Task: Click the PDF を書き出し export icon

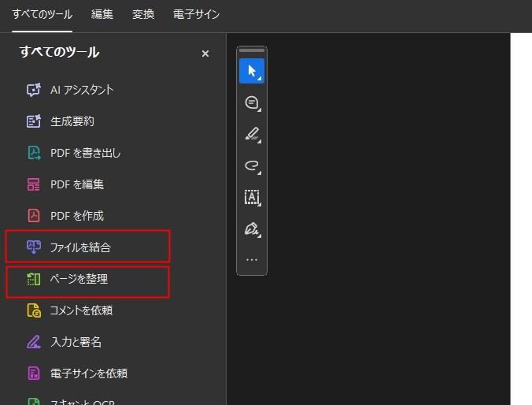Action: [x=34, y=153]
